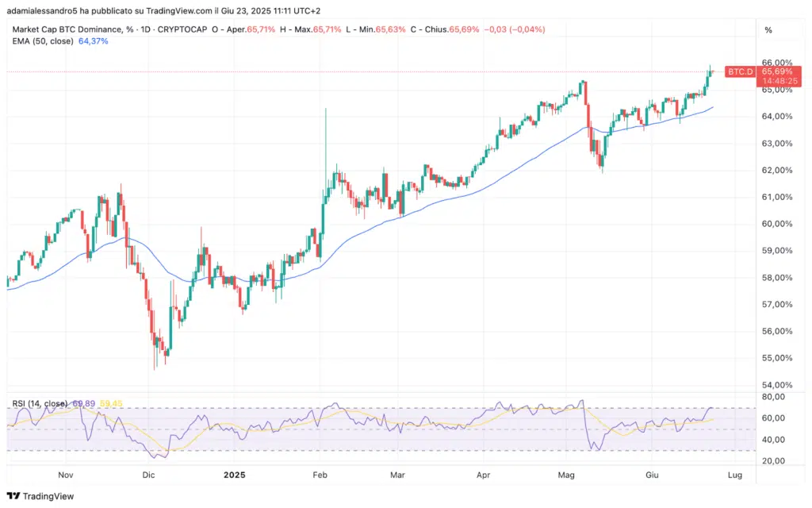812x508 pixels.
Task: Click the yellow RSI average value 59,45
Action: pos(112,403)
